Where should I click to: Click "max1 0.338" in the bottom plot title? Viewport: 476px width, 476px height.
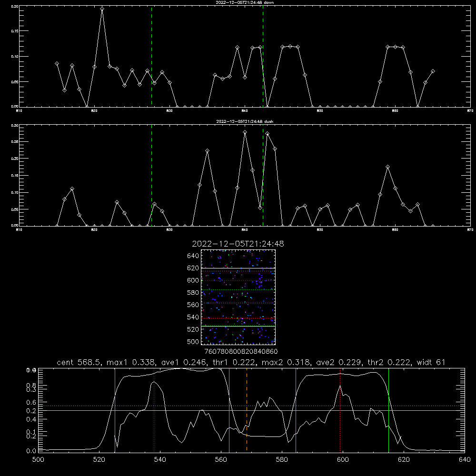tap(131, 362)
